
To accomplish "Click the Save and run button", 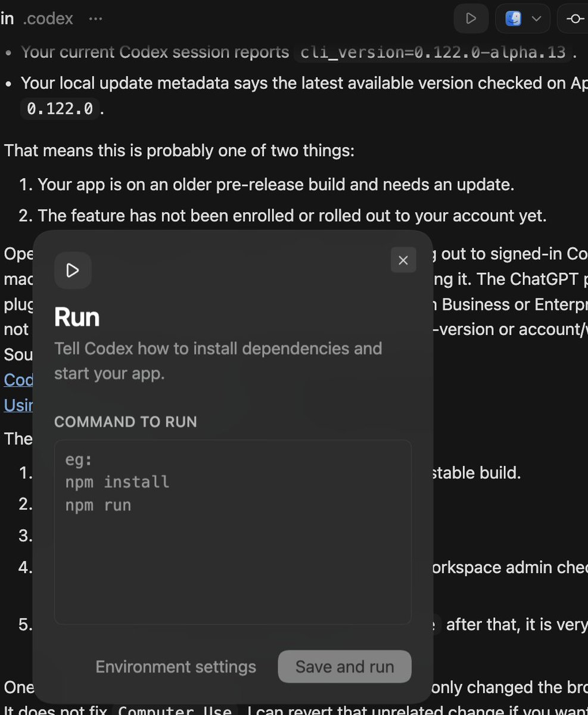I will [344, 666].
